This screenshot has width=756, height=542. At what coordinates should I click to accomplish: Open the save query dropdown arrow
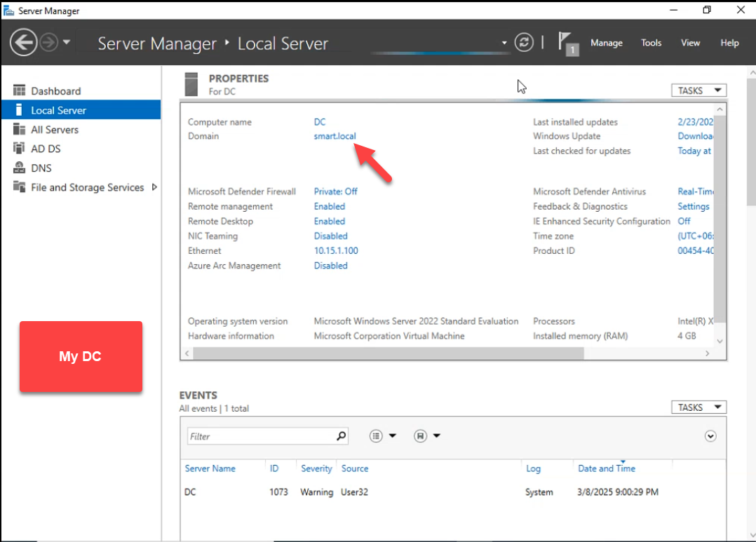point(436,436)
